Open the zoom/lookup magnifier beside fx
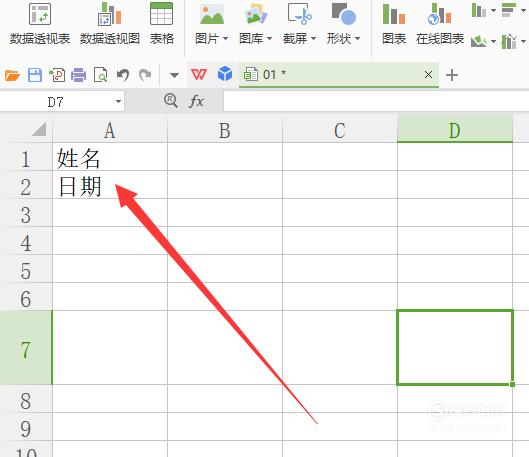 pyautogui.click(x=171, y=101)
